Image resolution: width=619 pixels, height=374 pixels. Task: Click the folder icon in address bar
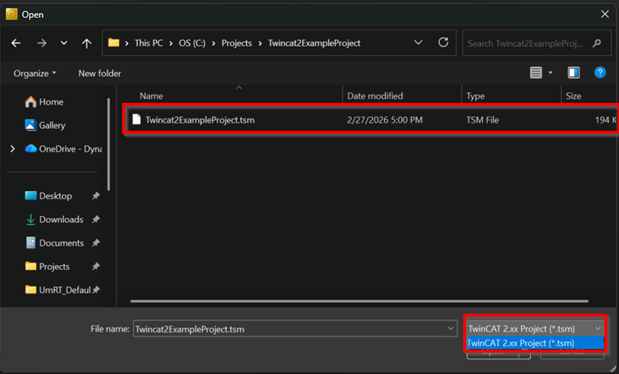114,43
